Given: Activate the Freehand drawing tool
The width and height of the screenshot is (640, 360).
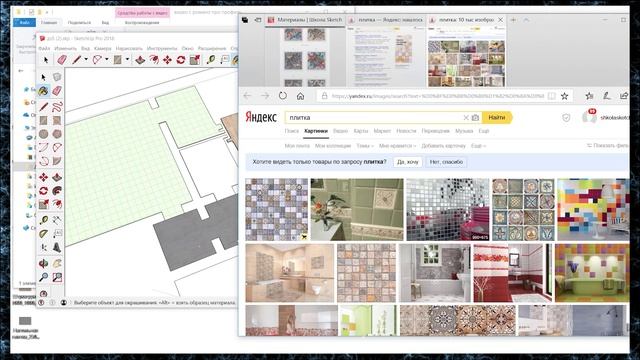Looking at the screenshot, I should [x=57, y=107].
